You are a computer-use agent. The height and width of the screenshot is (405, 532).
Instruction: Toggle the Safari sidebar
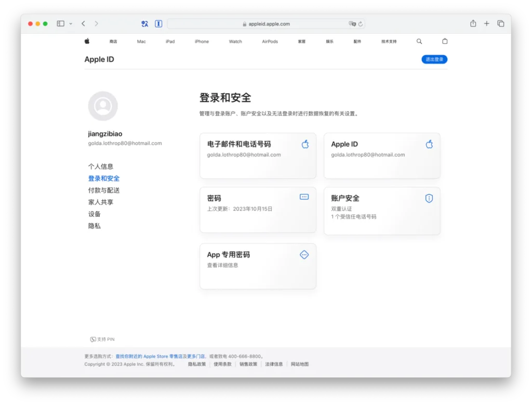(x=60, y=23)
